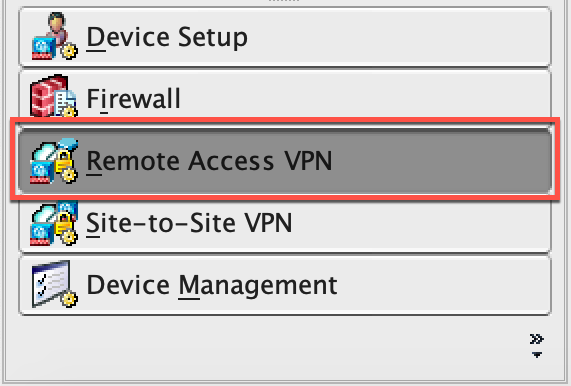Click the Device Setup person icon

(57, 26)
